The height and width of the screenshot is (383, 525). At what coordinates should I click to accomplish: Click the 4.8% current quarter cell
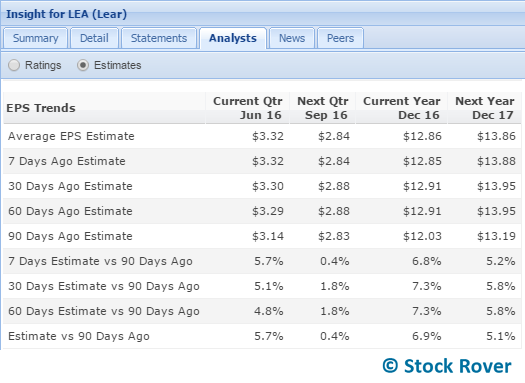(x=269, y=311)
